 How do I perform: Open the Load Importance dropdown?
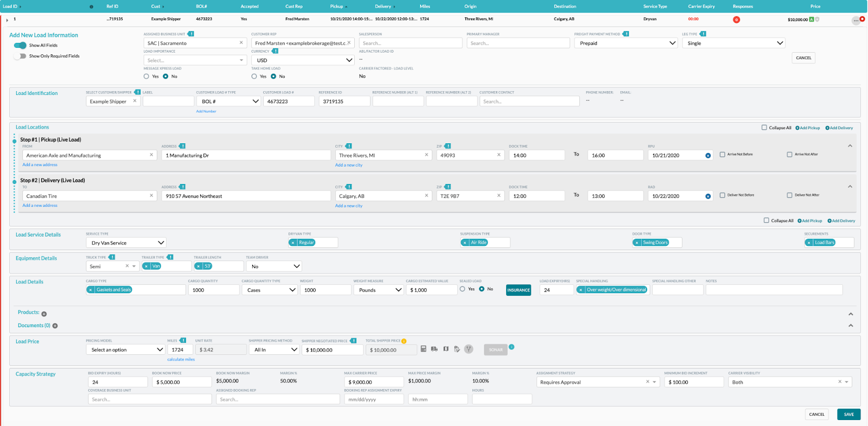[x=195, y=60]
